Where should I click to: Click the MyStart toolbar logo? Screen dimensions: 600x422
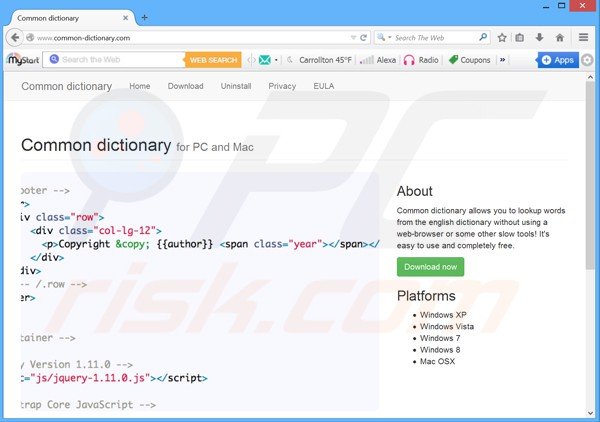tap(23, 60)
